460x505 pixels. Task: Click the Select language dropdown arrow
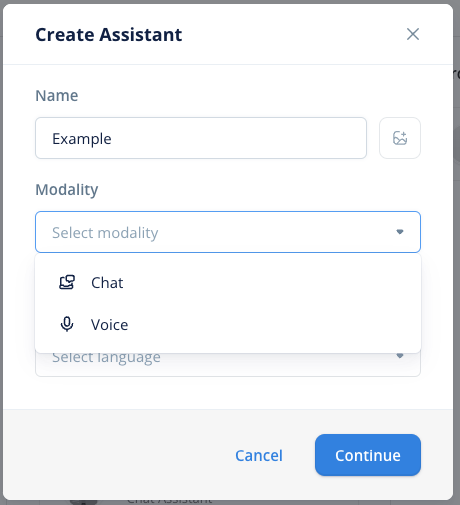(400, 356)
